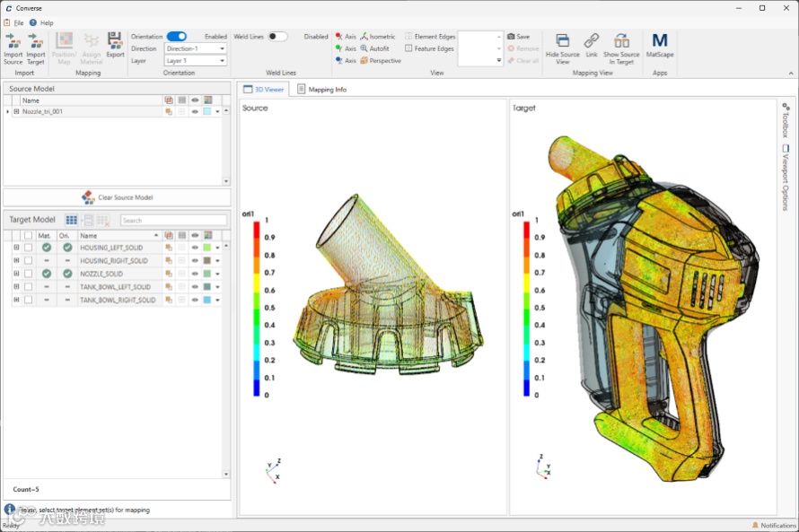Click the Ori. column header
Screen dimensions: 799x532
pyautogui.click(x=65, y=236)
